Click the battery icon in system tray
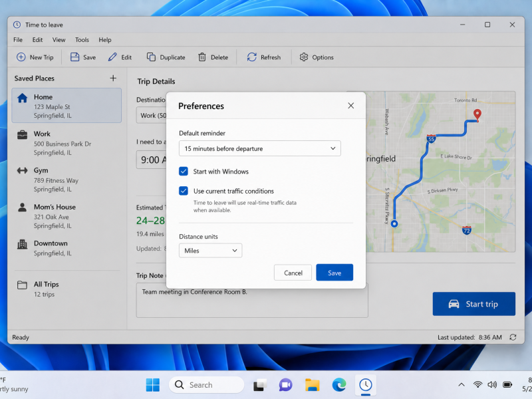The image size is (532, 399). tap(507, 384)
